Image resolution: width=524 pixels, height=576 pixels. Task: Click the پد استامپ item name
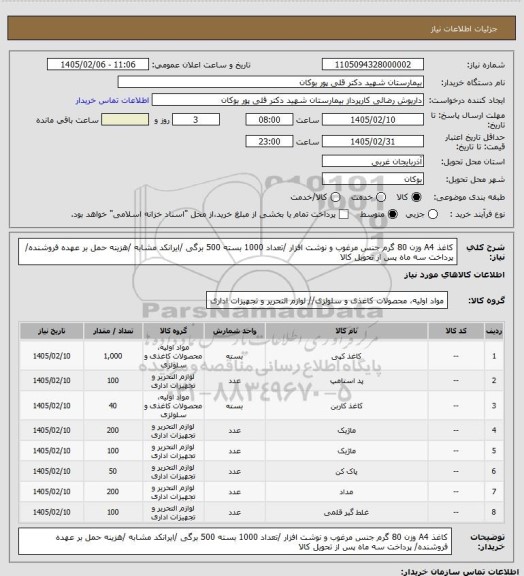[x=346, y=381]
